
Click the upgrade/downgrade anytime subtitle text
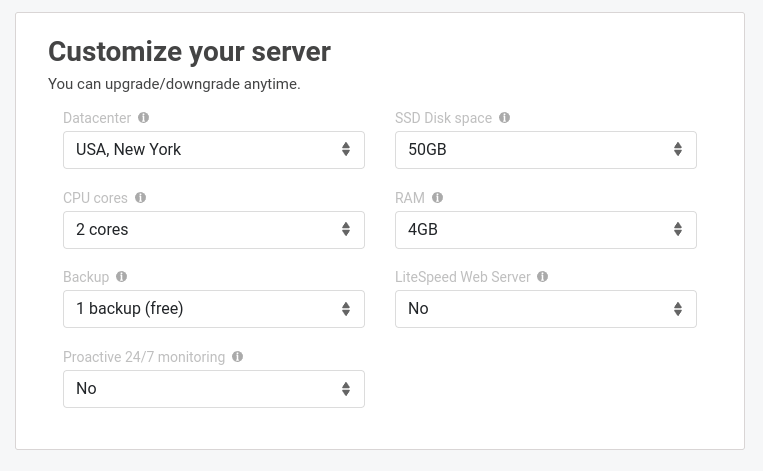174,84
